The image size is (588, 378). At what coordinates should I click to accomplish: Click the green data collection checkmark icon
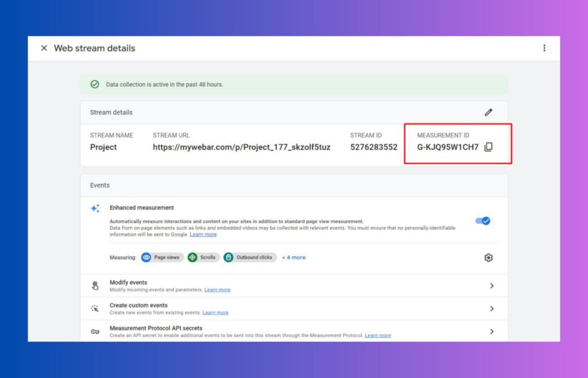[95, 84]
